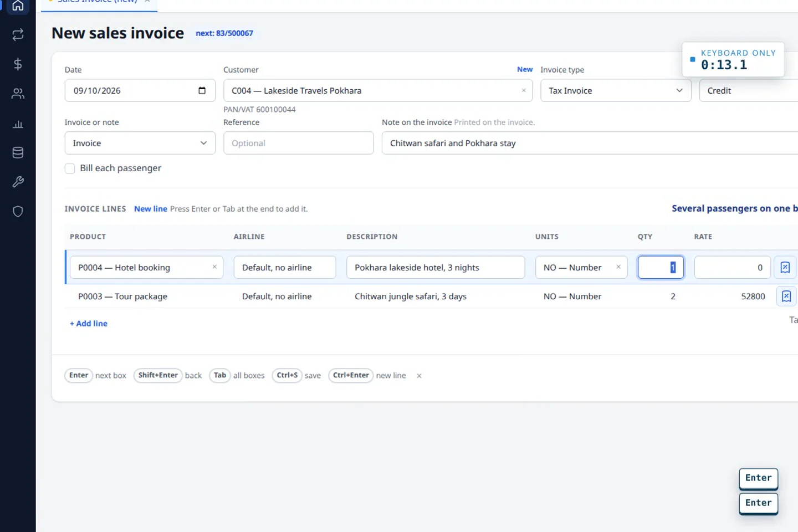798x532 pixels.
Task: Clear the P0004 Hotel booking product
Action: [x=214, y=267]
